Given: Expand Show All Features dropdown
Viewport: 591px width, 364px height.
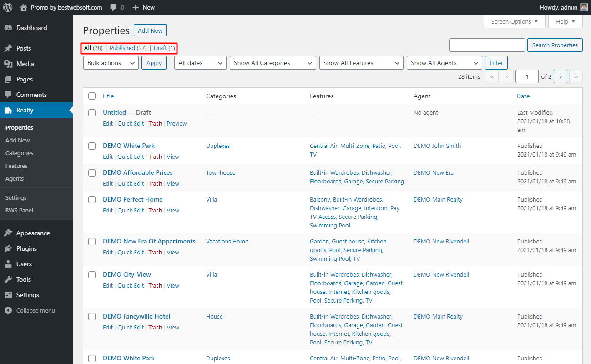Looking at the screenshot, I should pos(361,63).
